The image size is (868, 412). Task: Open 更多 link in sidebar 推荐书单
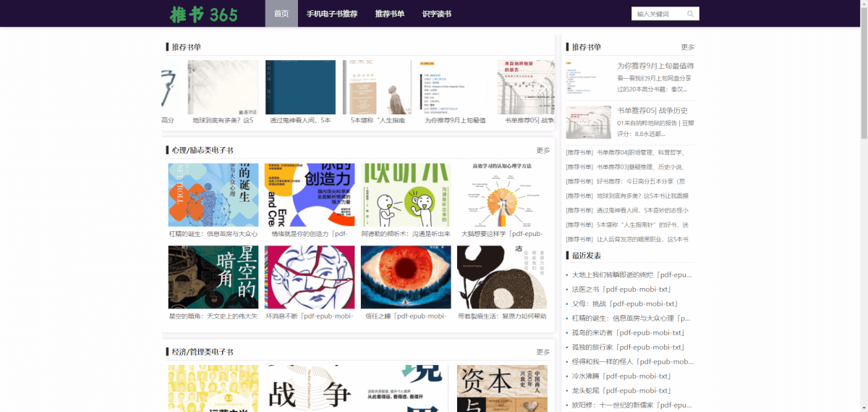(x=687, y=47)
